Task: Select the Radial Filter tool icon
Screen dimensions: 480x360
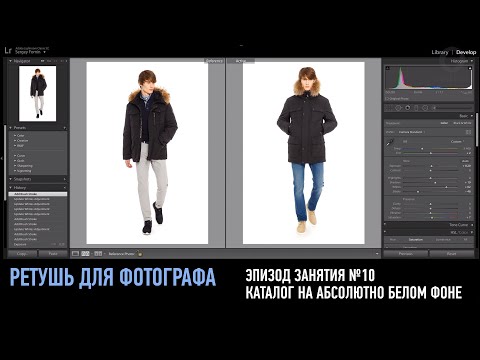Action: (x=425, y=108)
